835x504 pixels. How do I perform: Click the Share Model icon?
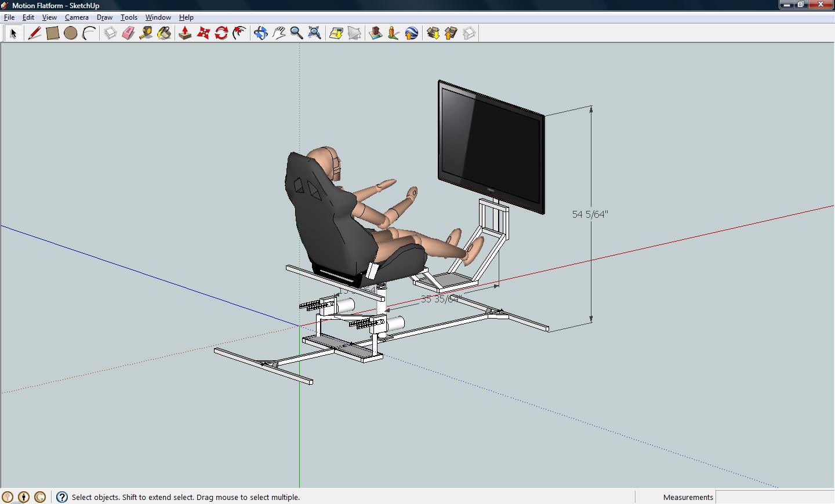(451, 33)
